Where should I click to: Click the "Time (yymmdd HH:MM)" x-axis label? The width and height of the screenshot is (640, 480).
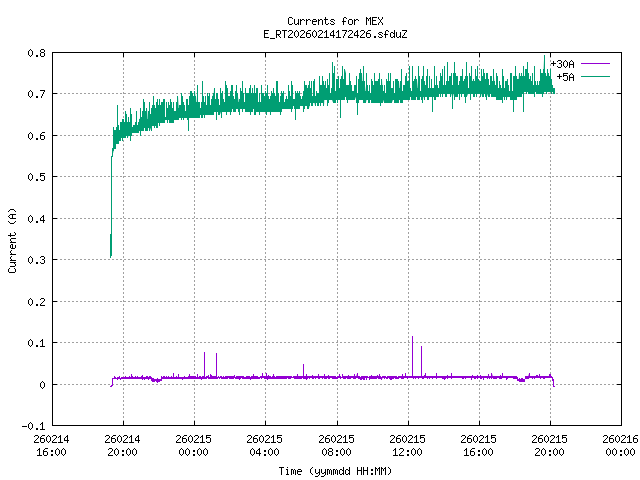pos(335,470)
